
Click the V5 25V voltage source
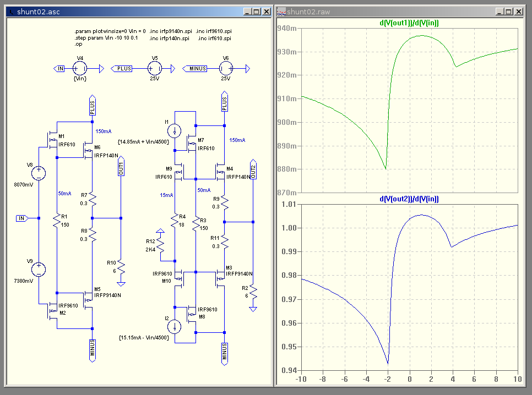(x=154, y=69)
